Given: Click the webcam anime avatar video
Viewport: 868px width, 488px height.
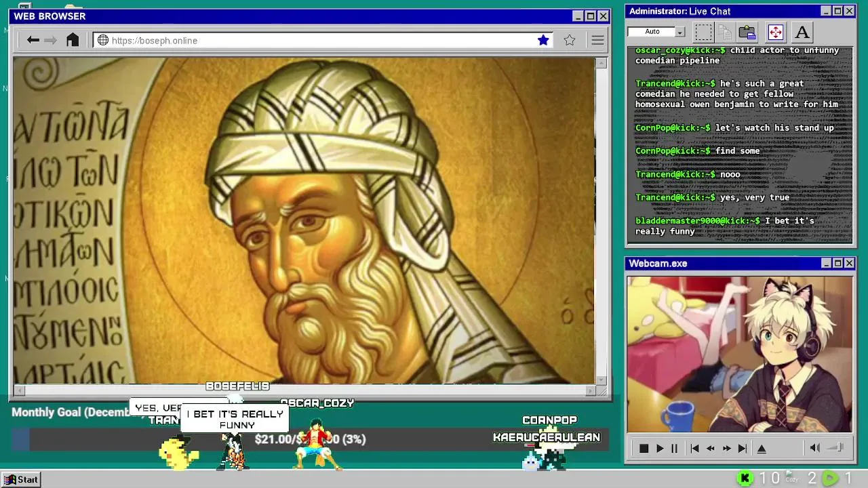Looking at the screenshot, I should click(740, 354).
